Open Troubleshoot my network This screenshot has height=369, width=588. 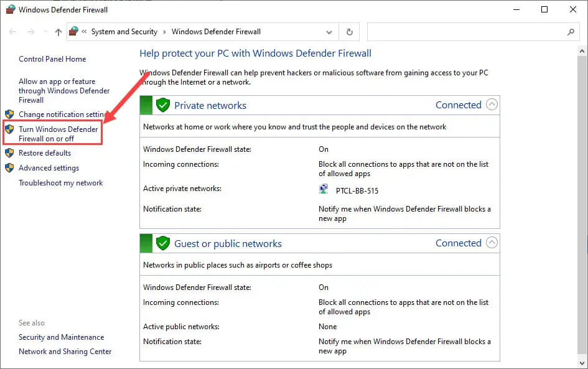[x=61, y=183]
